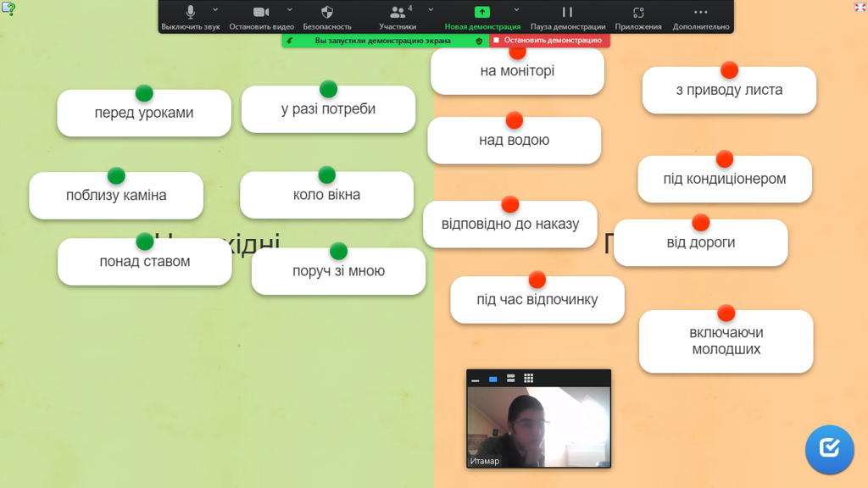Start a new share via 'Новая демонстрация'
The height and width of the screenshot is (488, 868).
point(481,16)
